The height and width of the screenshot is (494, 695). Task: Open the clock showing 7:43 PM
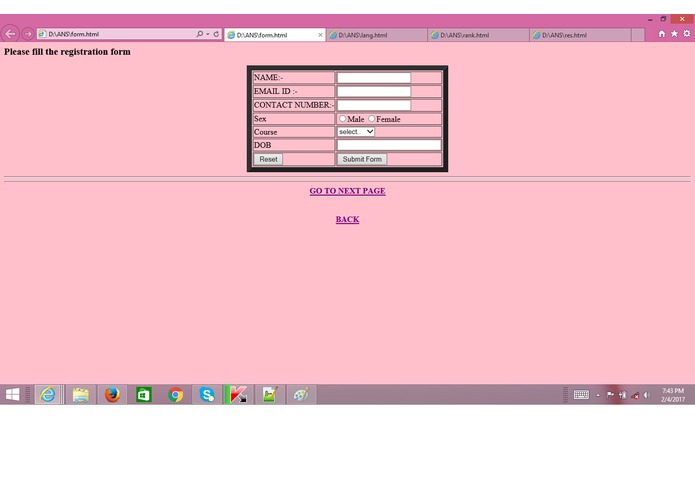(x=673, y=395)
